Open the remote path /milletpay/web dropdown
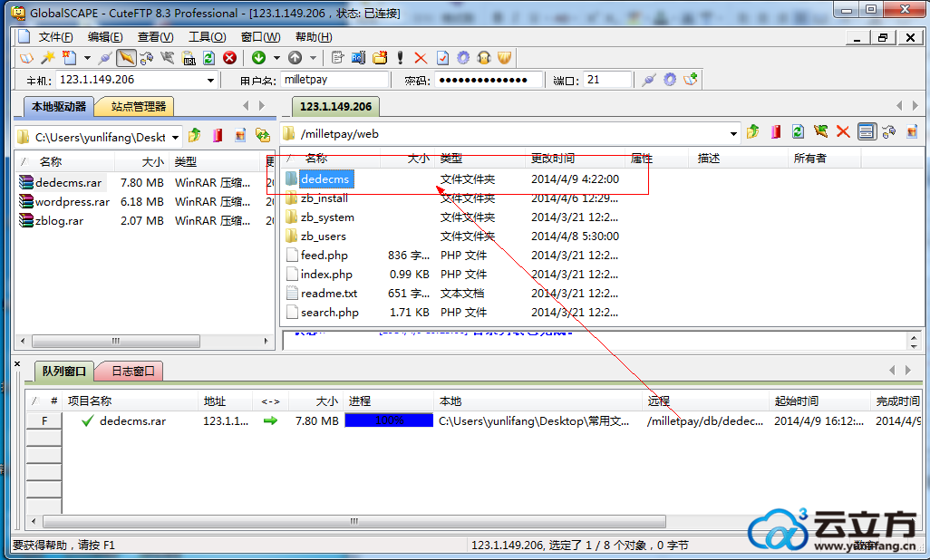 tap(733, 134)
